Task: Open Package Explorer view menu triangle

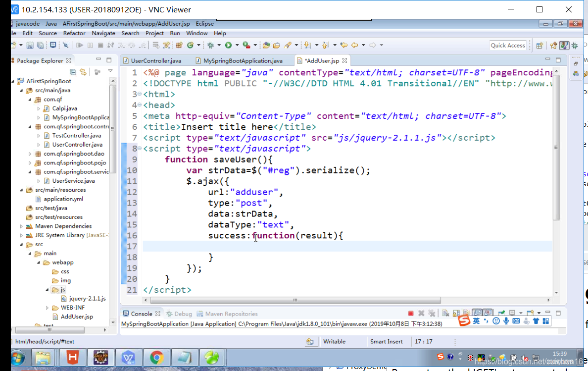Action: (x=110, y=71)
